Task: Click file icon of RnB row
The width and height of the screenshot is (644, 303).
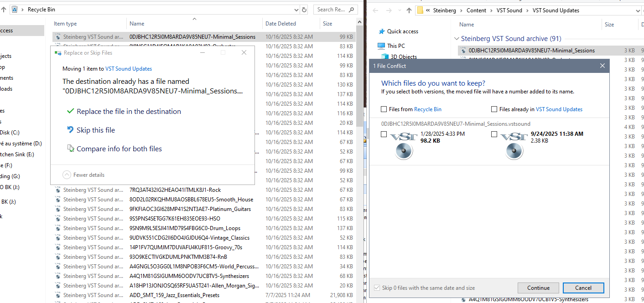Action: 58,257
